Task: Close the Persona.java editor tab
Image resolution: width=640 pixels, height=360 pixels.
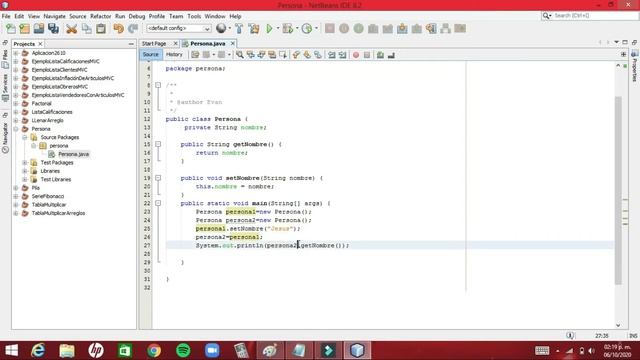Action: click(x=233, y=43)
